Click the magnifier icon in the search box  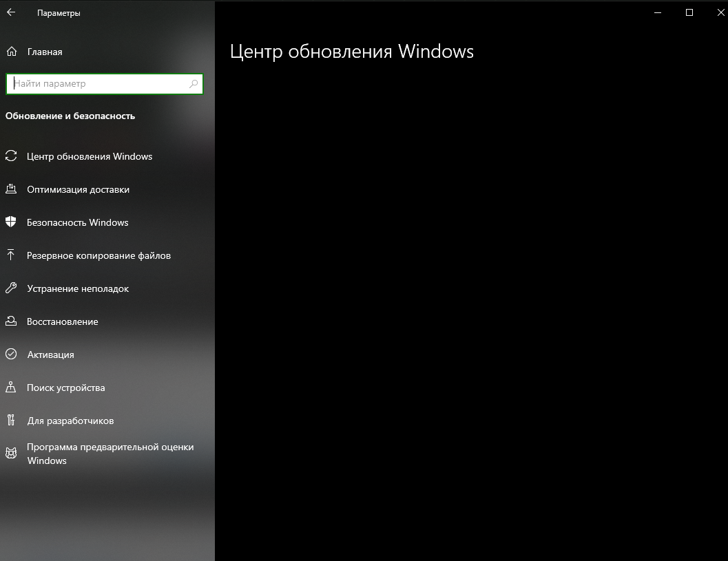tap(194, 83)
